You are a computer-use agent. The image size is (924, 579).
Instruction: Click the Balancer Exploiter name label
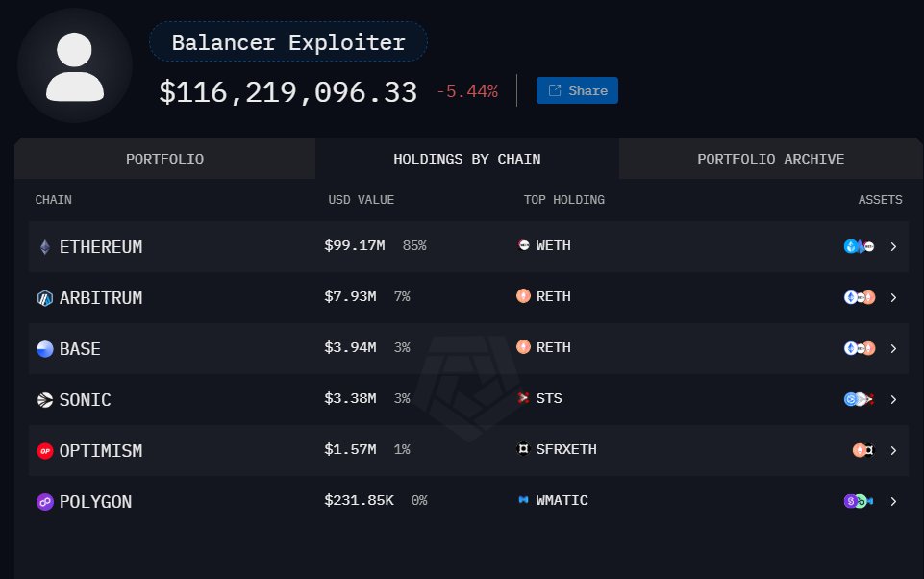[287, 42]
